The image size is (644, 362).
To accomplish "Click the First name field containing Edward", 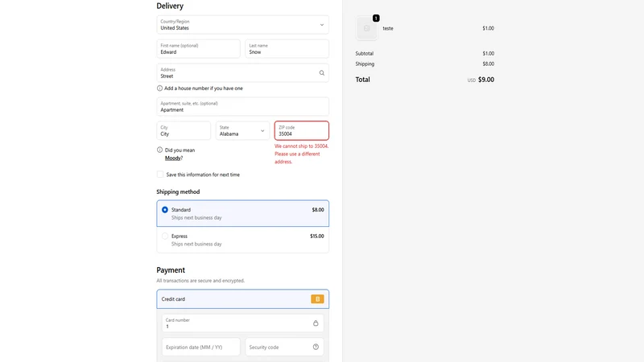I will [198, 49].
